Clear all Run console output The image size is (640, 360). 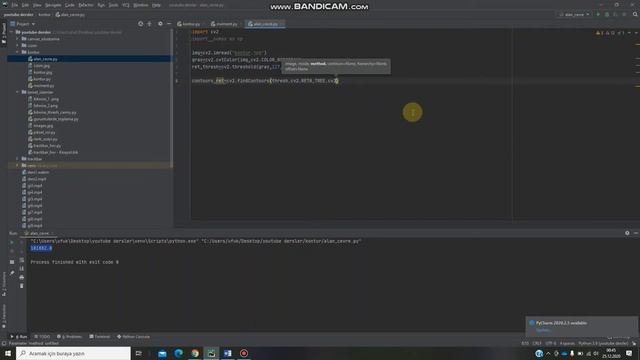coord(22,286)
